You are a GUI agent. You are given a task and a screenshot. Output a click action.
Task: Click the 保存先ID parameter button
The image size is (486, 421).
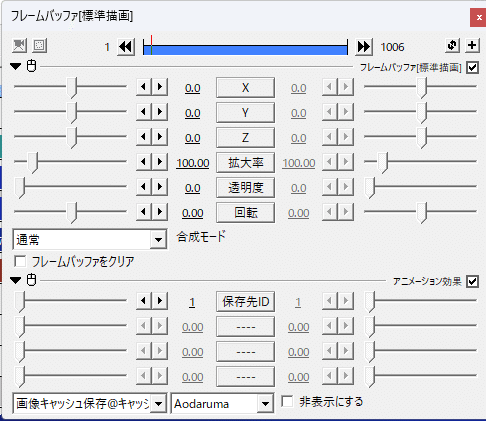click(x=245, y=302)
